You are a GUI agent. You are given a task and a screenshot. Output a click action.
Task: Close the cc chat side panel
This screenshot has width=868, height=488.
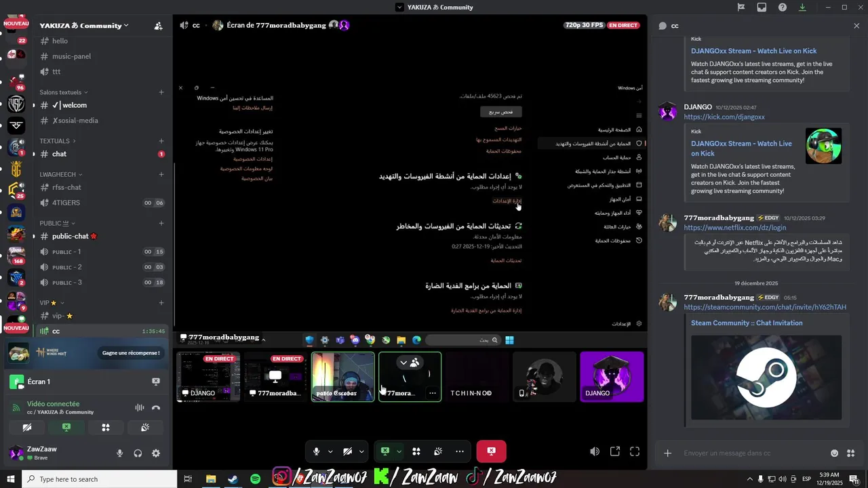[856, 26]
